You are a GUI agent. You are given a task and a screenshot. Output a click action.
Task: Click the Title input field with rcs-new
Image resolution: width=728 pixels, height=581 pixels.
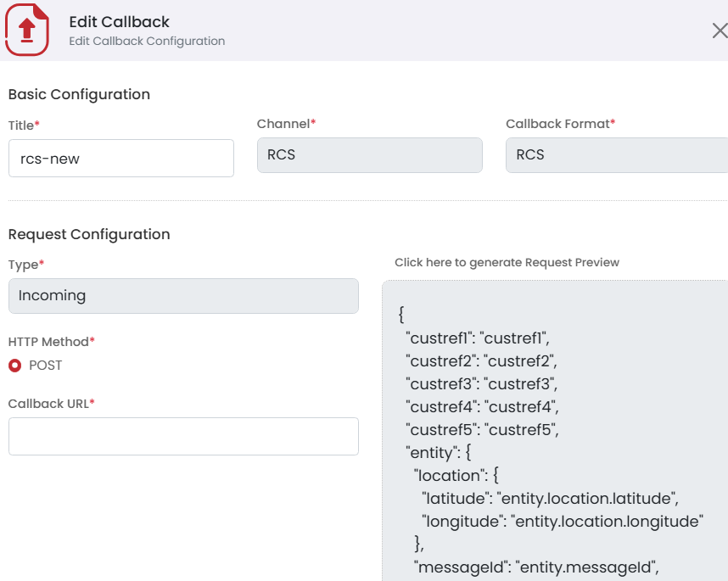[121, 159]
